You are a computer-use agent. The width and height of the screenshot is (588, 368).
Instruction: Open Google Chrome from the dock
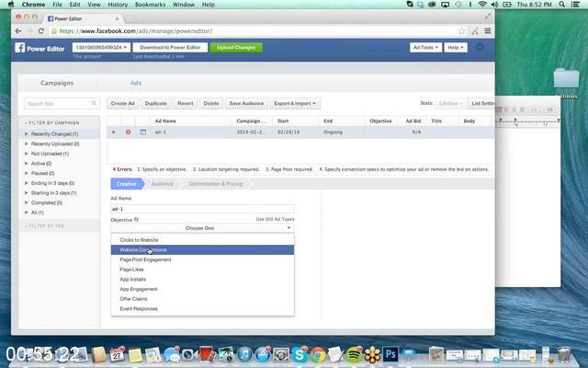click(317, 354)
